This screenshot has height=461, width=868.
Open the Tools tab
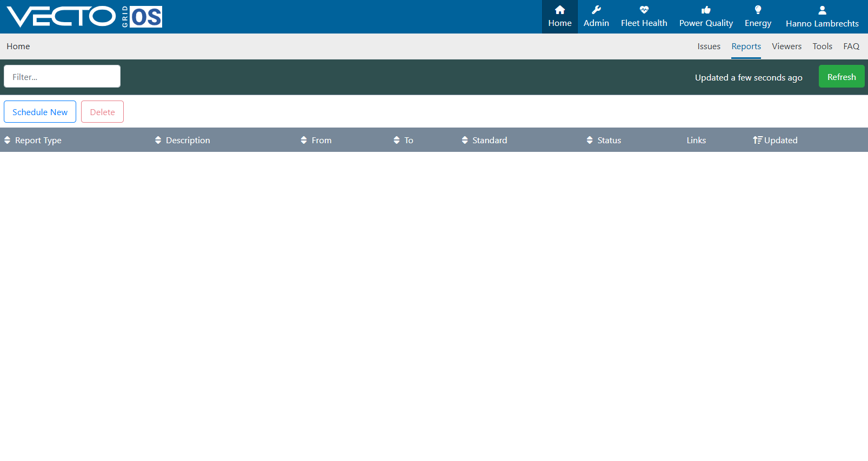(822, 46)
